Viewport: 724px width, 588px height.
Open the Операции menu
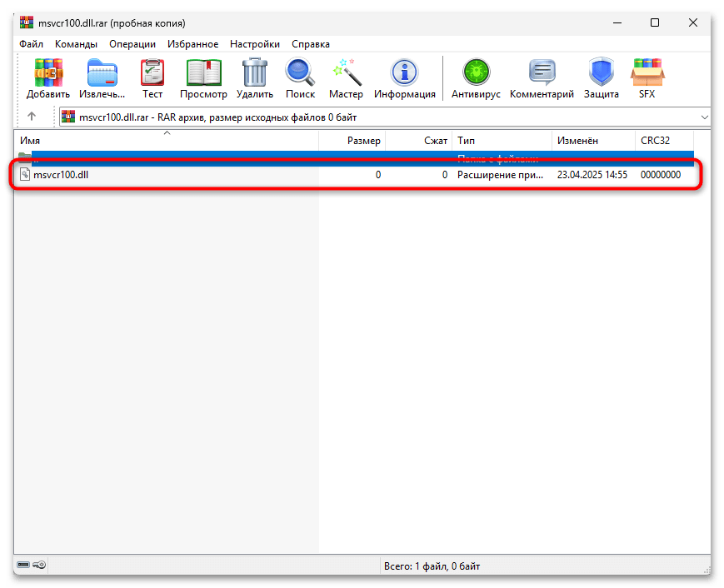(132, 44)
